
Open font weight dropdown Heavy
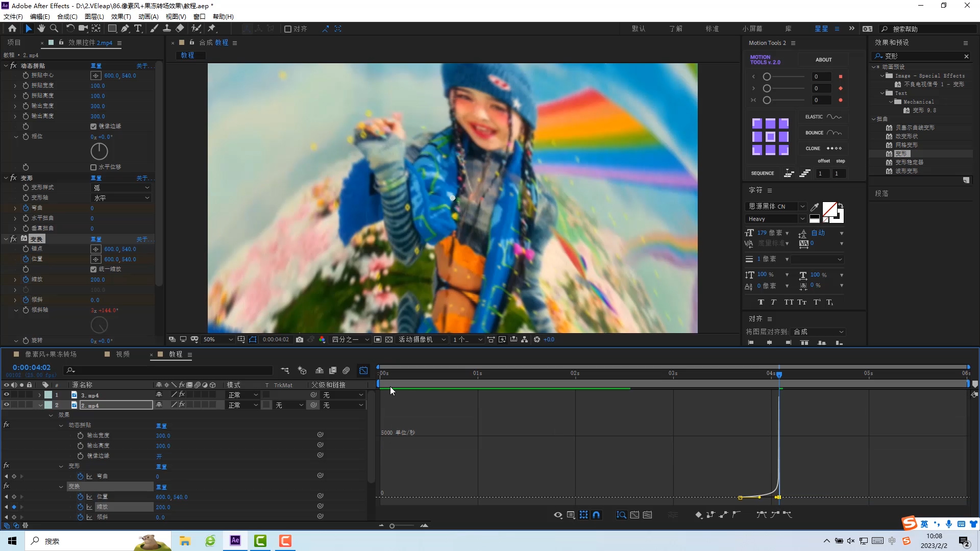[776, 219]
